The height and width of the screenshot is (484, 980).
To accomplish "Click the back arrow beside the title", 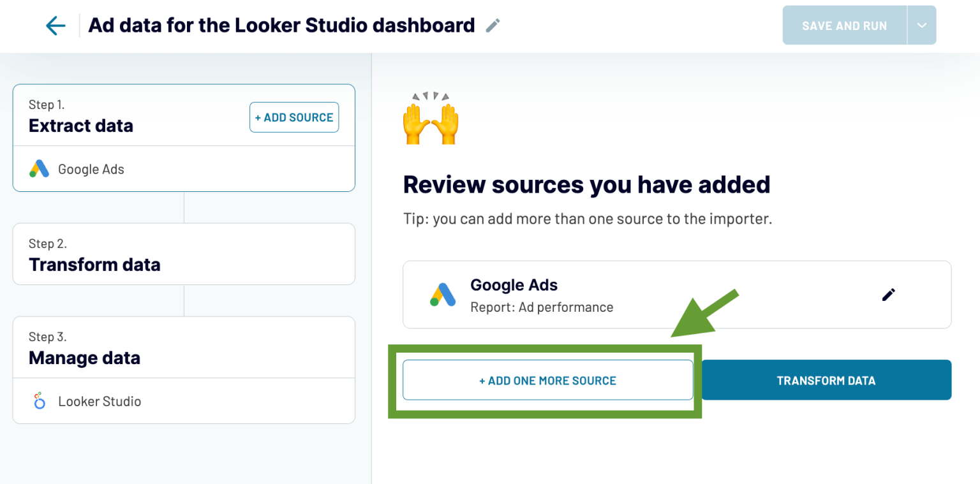I will (x=56, y=25).
